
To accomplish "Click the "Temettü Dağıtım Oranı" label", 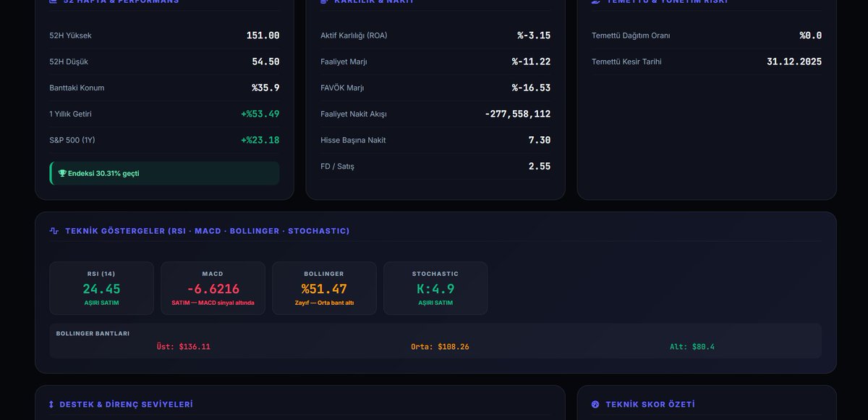I will coord(631,35).
